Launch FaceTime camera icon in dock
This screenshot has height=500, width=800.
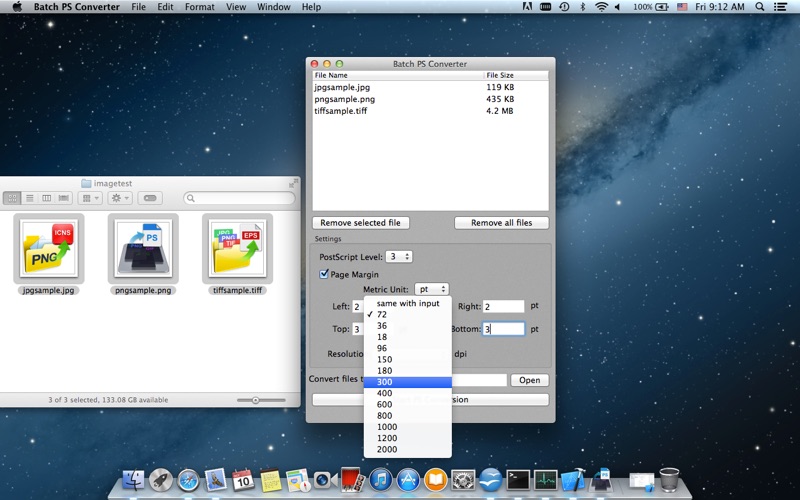coord(326,480)
